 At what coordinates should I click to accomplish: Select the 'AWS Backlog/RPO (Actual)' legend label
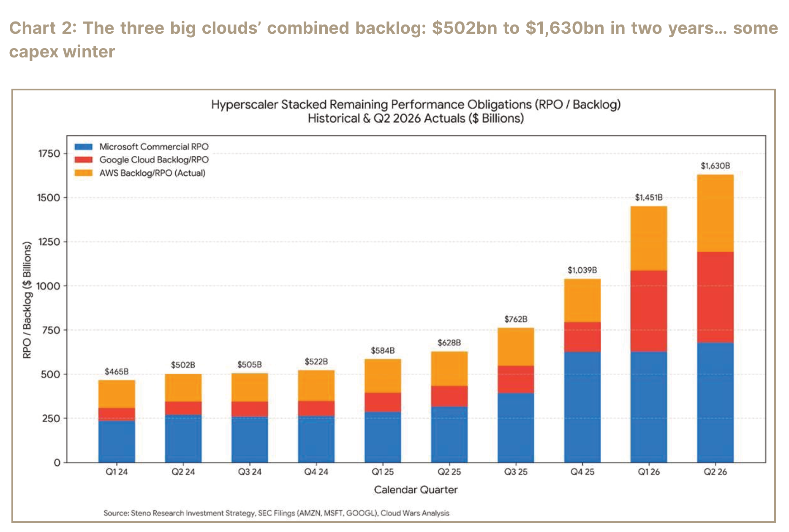pyautogui.click(x=152, y=173)
